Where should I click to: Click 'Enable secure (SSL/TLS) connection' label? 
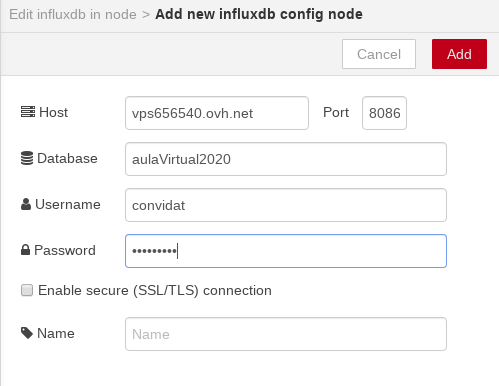pos(155,290)
